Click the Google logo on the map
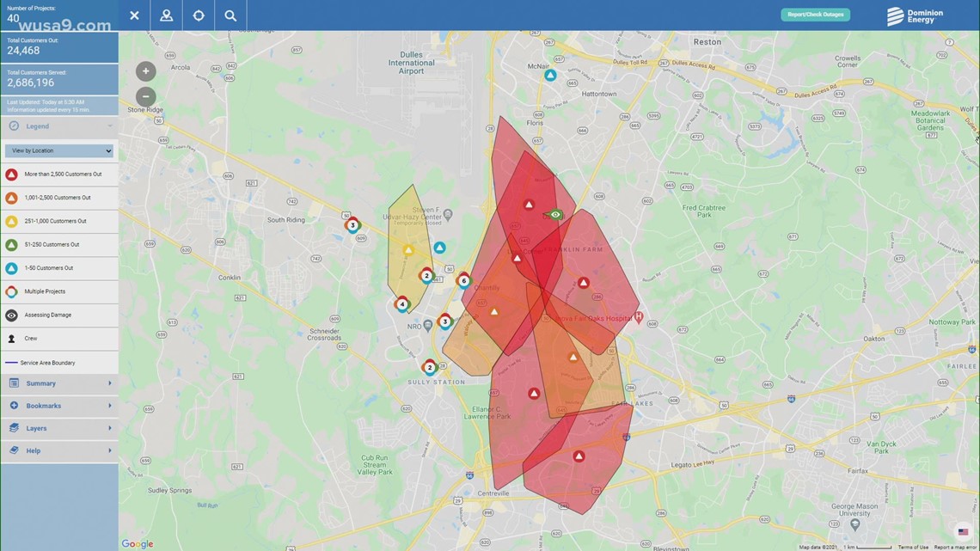Viewport: 980px width, 551px height. click(x=137, y=543)
